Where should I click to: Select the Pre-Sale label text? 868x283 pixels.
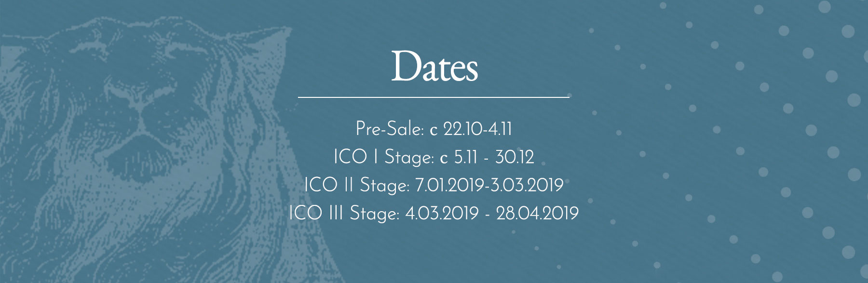[x=390, y=129]
